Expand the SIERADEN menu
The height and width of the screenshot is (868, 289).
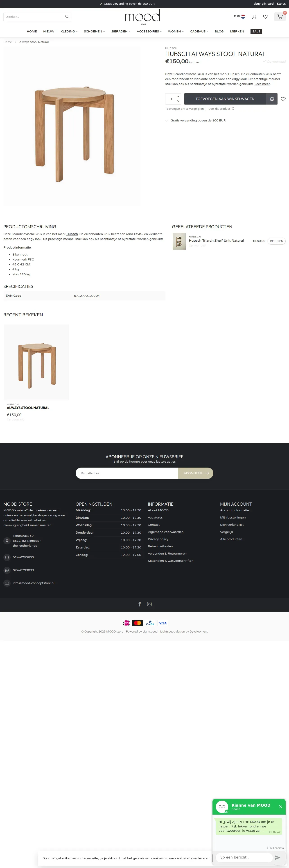121,31
